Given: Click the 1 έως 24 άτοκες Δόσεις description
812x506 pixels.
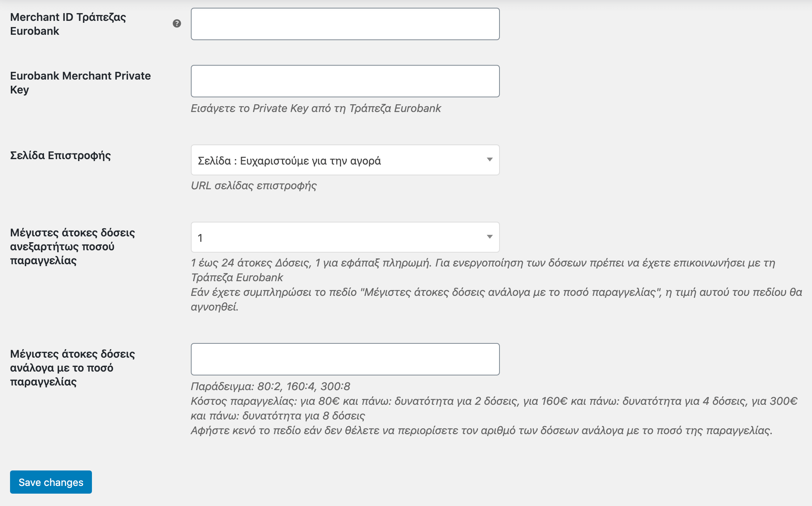Looking at the screenshot, I should point(483,270).
